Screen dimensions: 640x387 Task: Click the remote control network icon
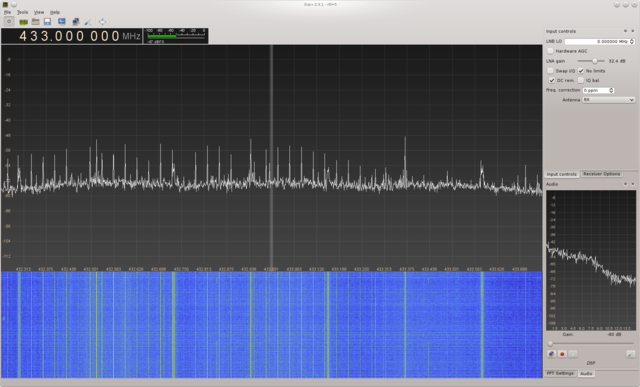pyautogui.click(x=76, y=22)
